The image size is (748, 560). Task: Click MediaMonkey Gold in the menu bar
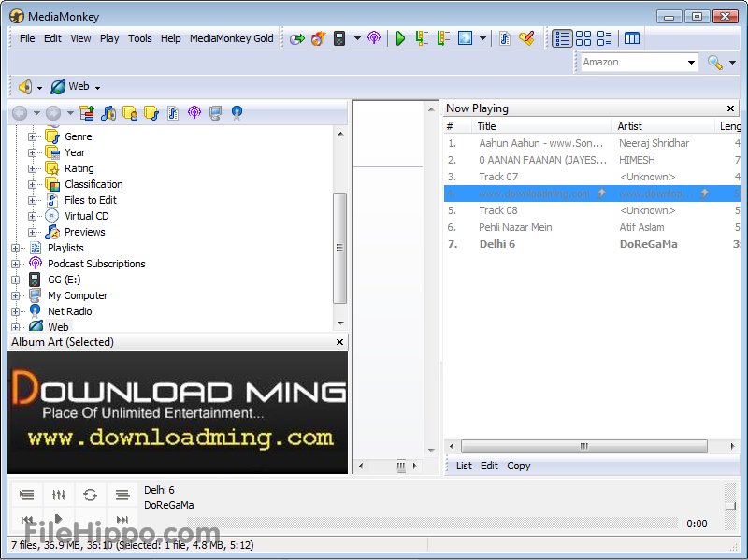(231, 38)
